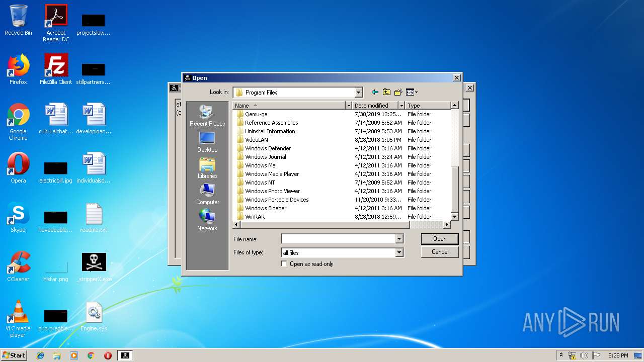Image resolution: width=644 pixels, height=362 pixels.
Task: Open the Recycle Bin desktop icon
Action: tap(18, 20)
